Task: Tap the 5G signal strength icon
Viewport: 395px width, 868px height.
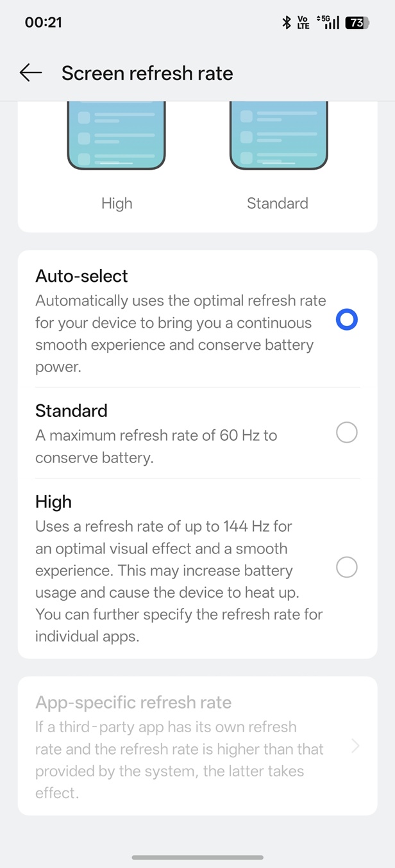Action: [x=328, y=23]
